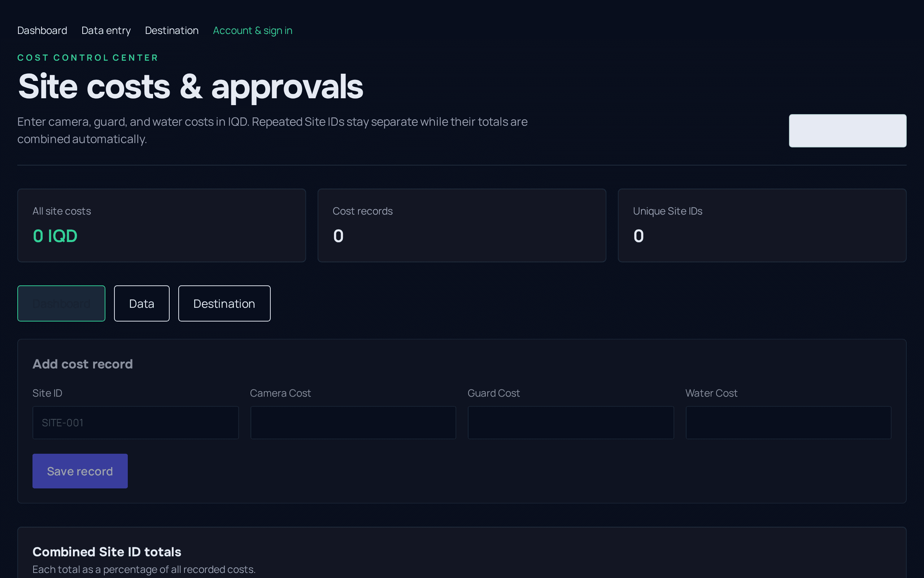The image size is (924, 578).
Task: Click the "Water Cost" field label
Action: pyautogui.click(x=711, y=393)
